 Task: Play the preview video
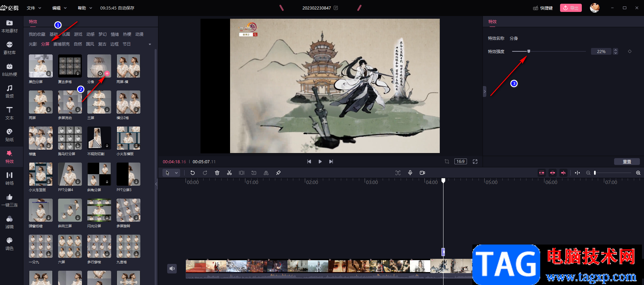(320, 162)
